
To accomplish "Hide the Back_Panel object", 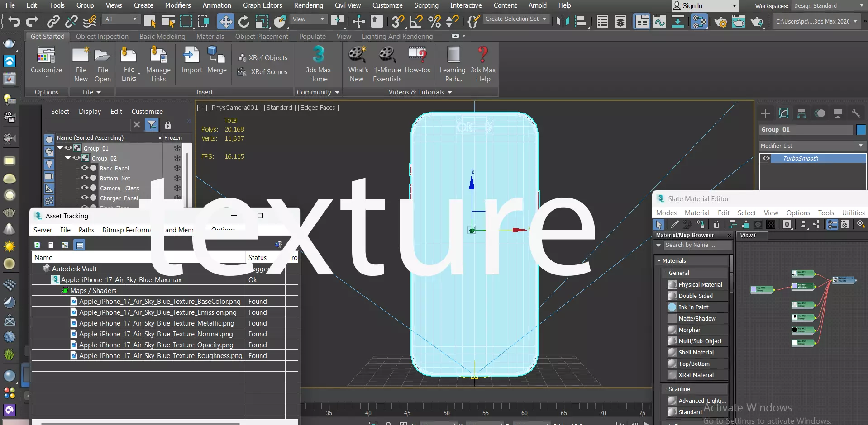I will click(x=84, y=168).
